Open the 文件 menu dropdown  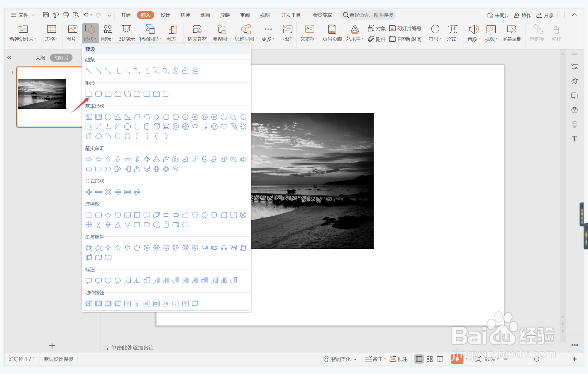23,15
